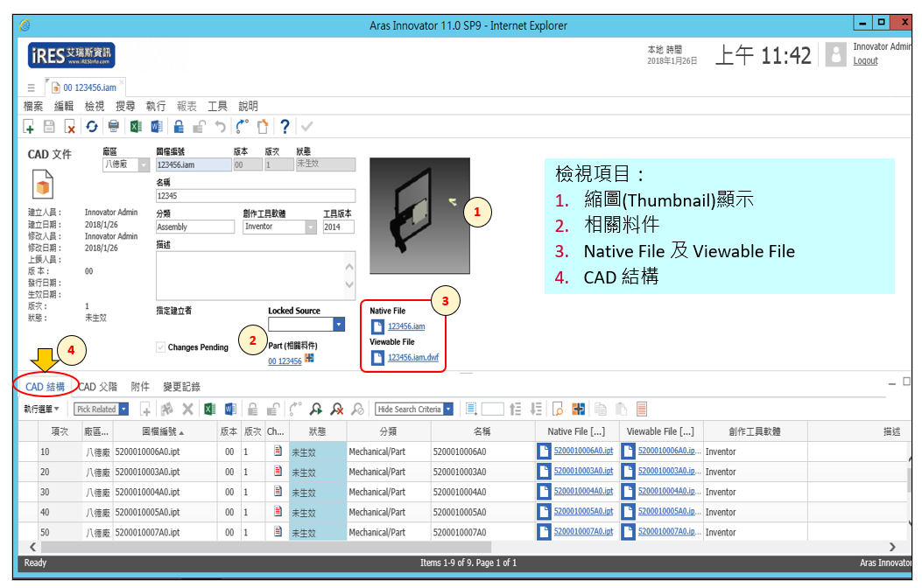Open the Help question mark icon
Image resolution: width=922 pixels, height=588 pixels.
pyautogui.click(x=285, y=126)
